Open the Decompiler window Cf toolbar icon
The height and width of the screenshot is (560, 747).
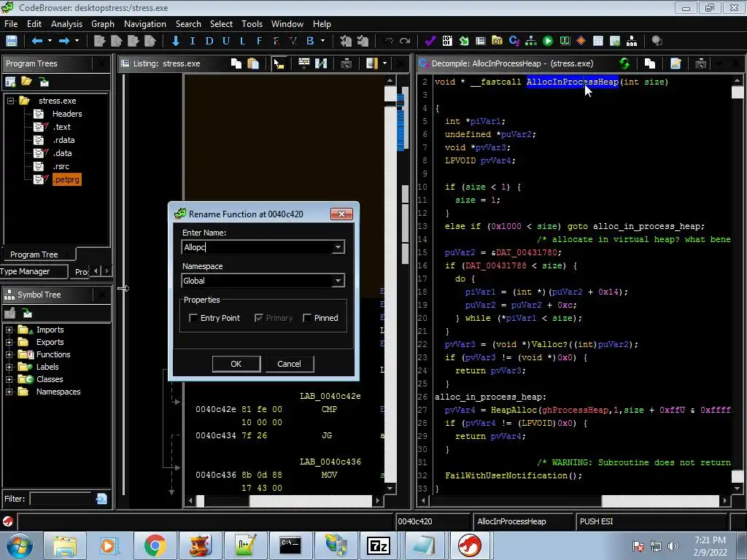click(x=514, y=41)
